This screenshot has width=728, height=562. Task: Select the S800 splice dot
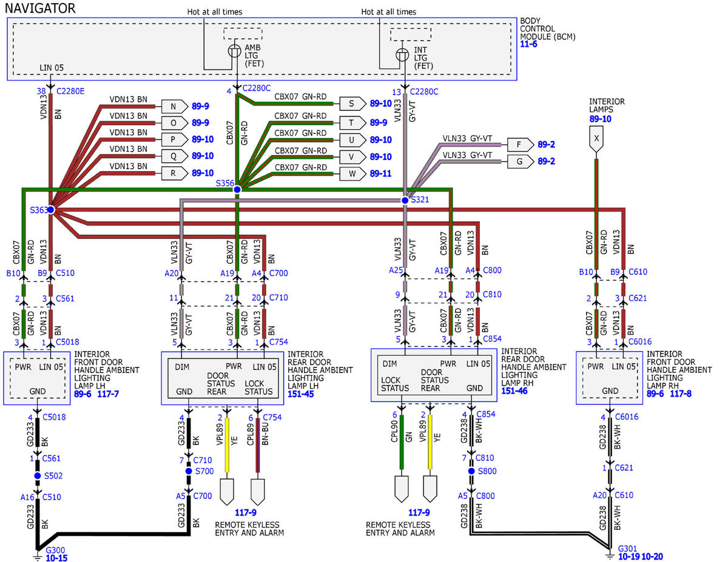[x=471, y=470]
